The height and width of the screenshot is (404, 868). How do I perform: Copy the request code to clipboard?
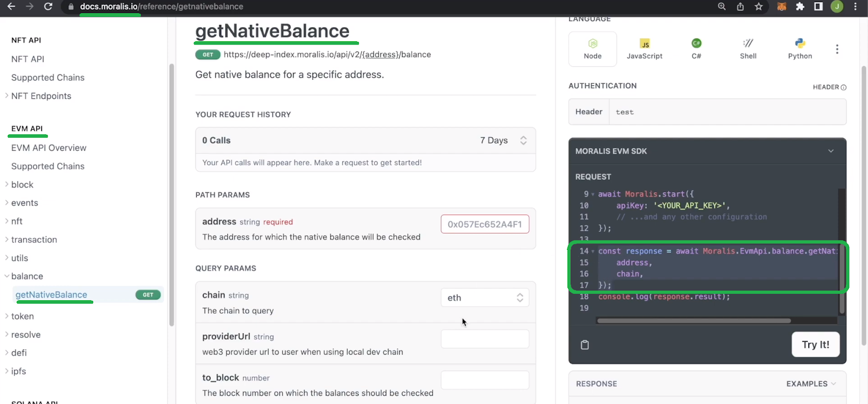(585, 345)
